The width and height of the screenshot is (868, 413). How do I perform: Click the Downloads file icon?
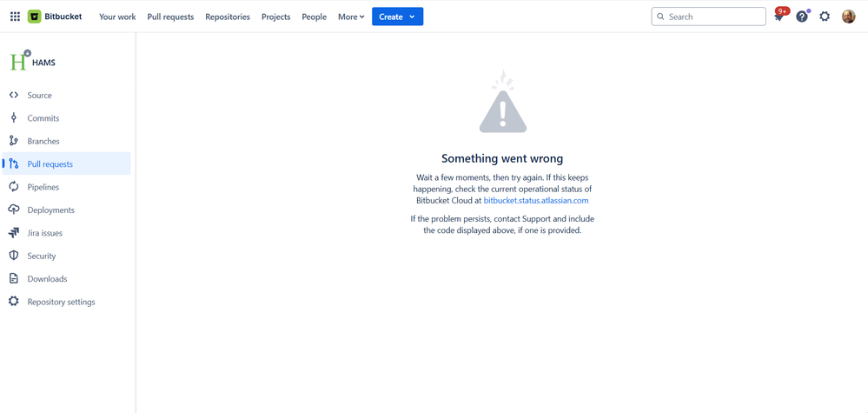[x=14, y=278]
